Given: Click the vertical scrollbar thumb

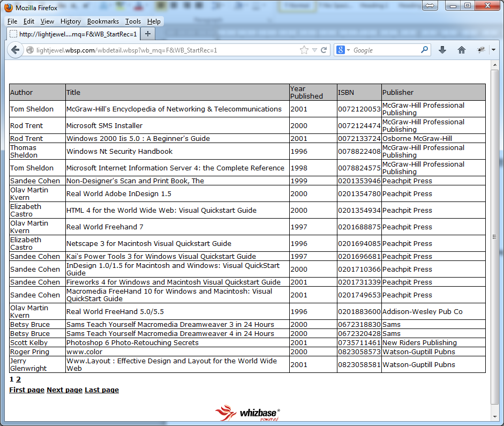Looking at the screenshot, I should (x=494, y=237).
